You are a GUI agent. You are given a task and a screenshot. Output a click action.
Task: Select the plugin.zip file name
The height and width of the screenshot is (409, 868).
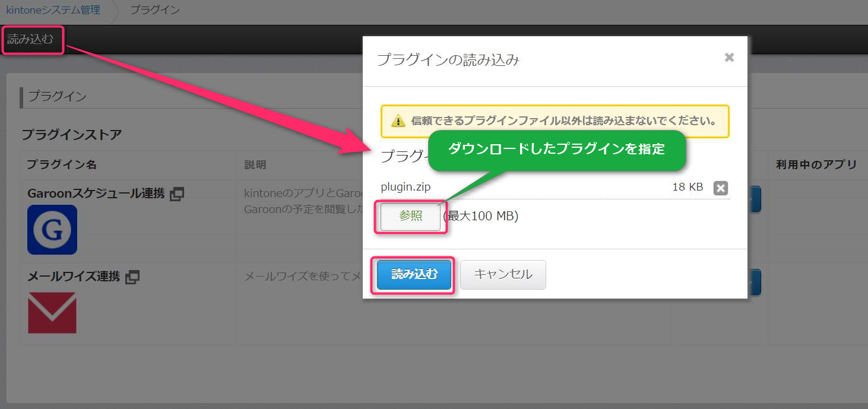406,187
